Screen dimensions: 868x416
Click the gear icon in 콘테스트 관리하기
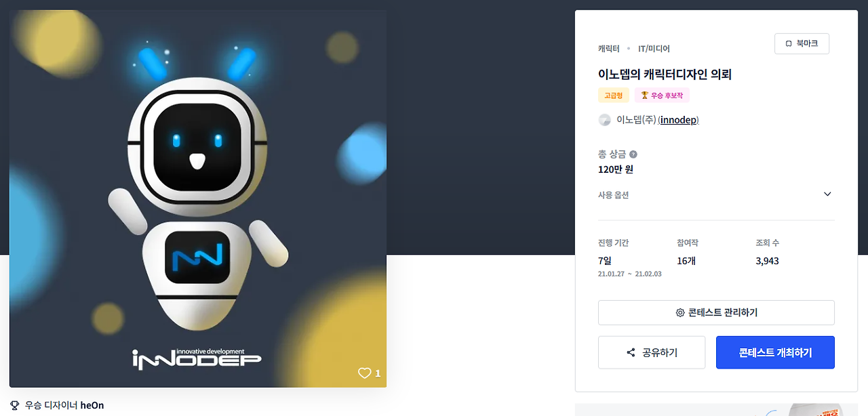click(x=680, y=313)
